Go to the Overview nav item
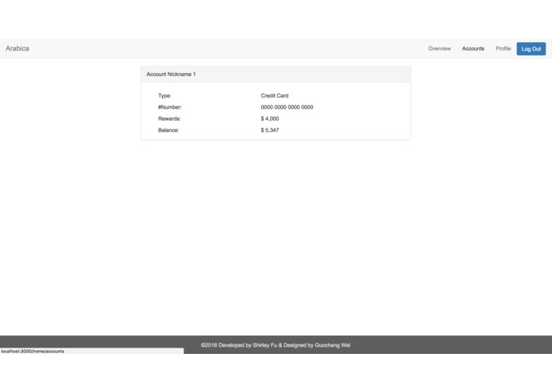Viewport: 552px width, 392px height. pos(439,48)
